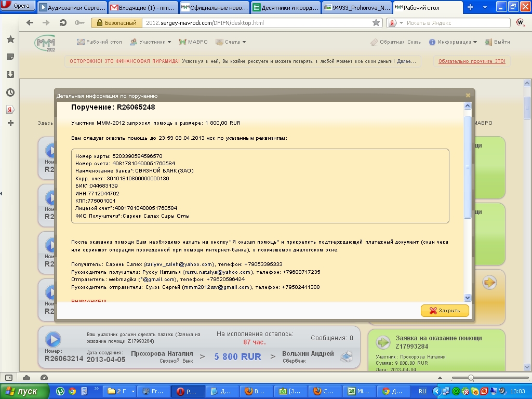The image size is (532, 399).
Task: Click Обратная Связь feedback link
Action: (395, 42)
